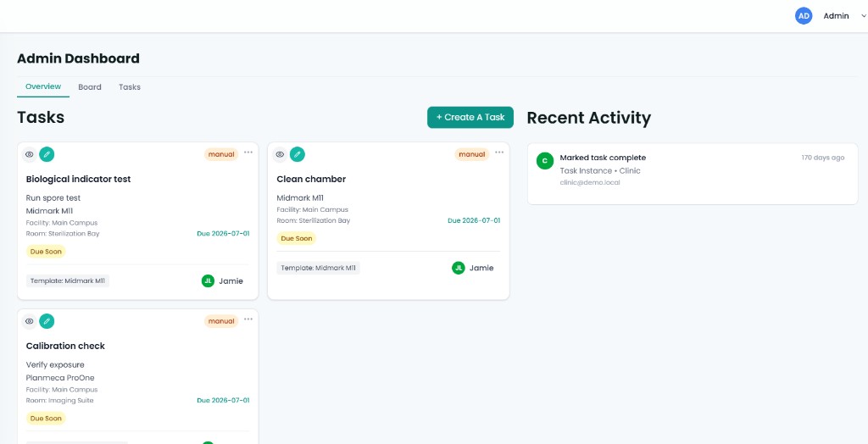
Task: Edit the Biological indicator test task (pencil icon)
Action: 47,154
